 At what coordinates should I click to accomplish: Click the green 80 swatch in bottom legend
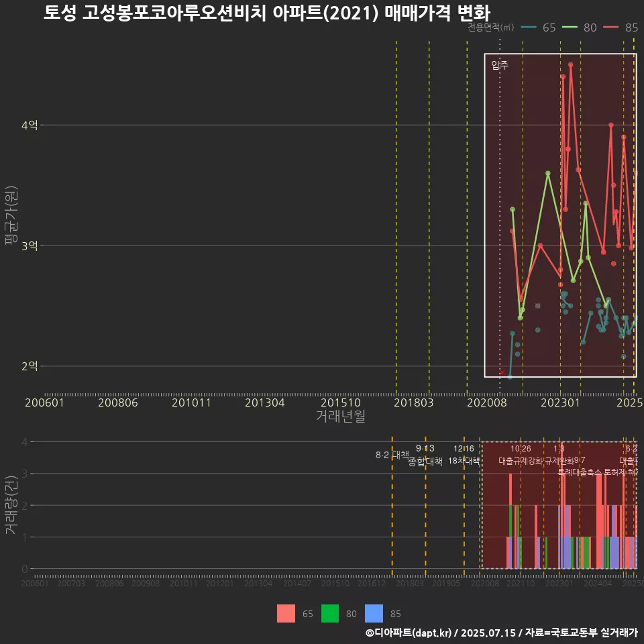pos(330,614)
